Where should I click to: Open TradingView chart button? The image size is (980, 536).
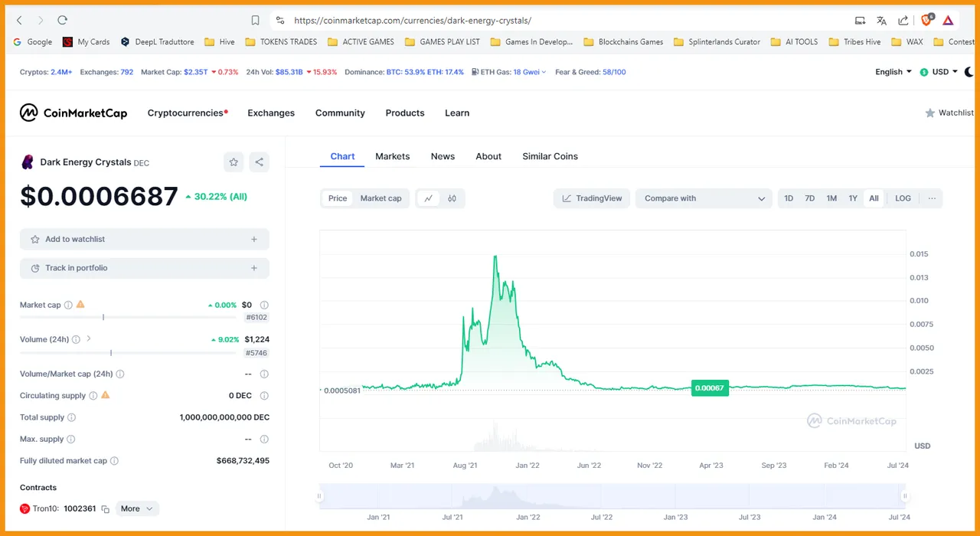point(592,198)
